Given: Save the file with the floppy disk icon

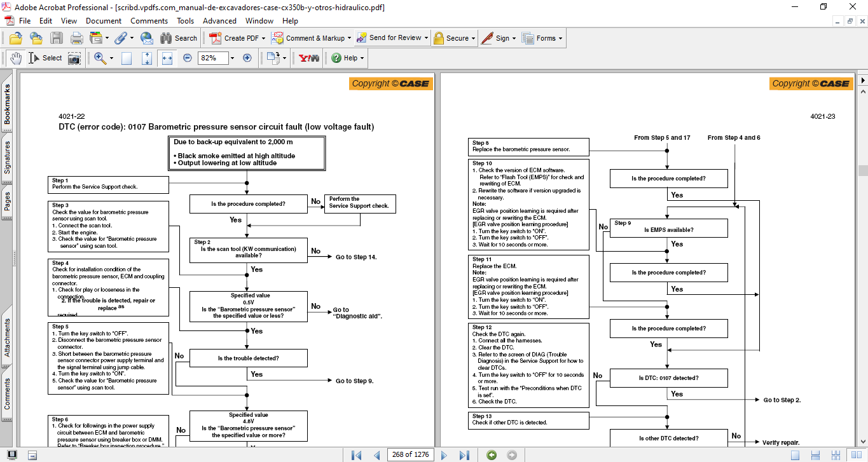Looking at the screenshot, I should (x=56, y=38).
